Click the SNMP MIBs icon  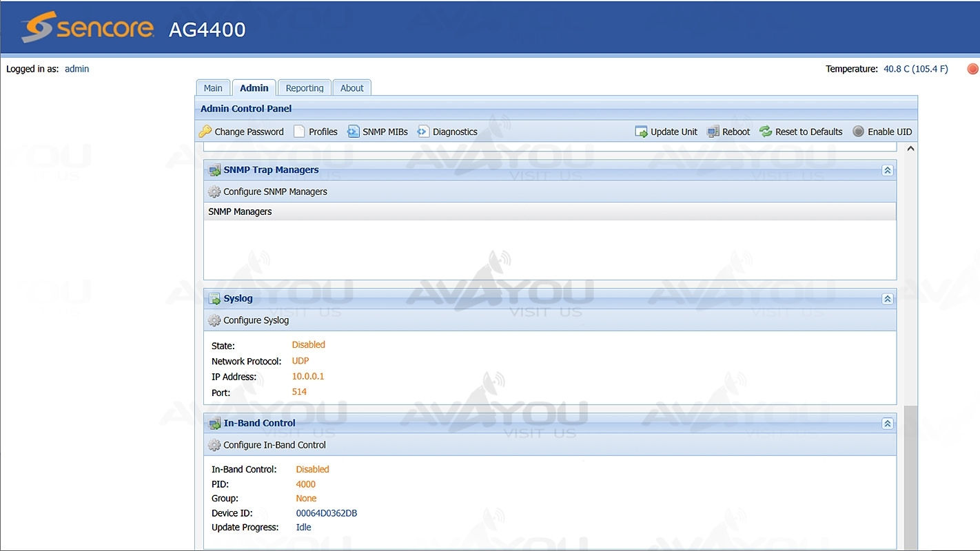click(354, 132)
